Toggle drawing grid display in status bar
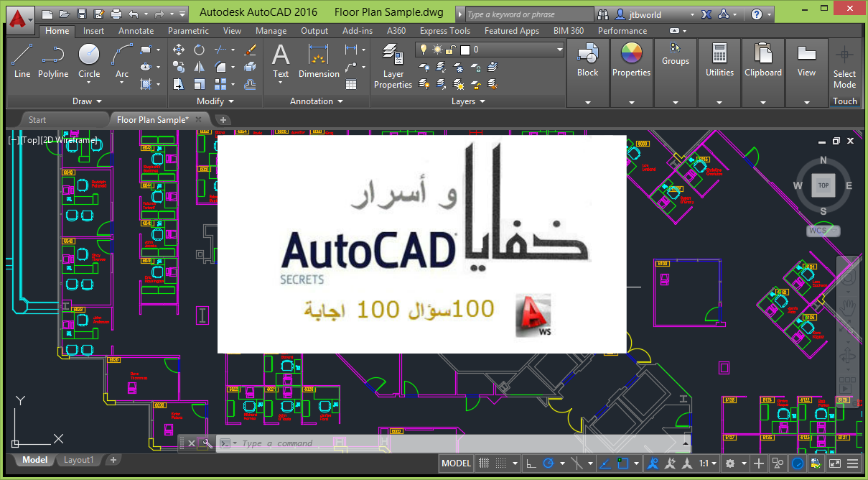Viewport: 868px width, 480px height. tap(484, 463)
